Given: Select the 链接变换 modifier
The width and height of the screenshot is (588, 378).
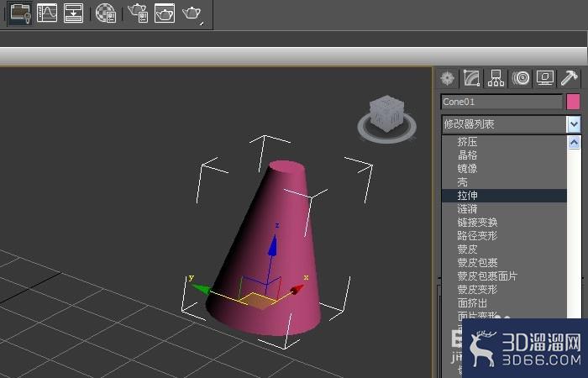Looking at the screenshot, I should click(504, 223).
